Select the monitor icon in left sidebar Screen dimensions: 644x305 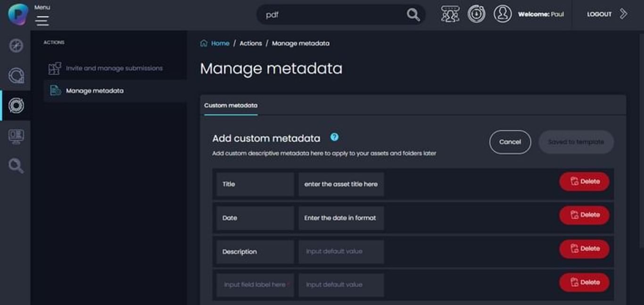(x=16, y=136)
